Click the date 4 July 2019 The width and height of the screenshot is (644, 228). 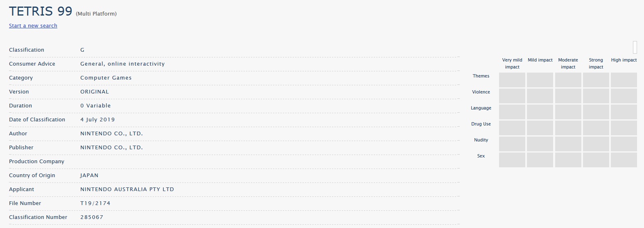click(97, 120)
